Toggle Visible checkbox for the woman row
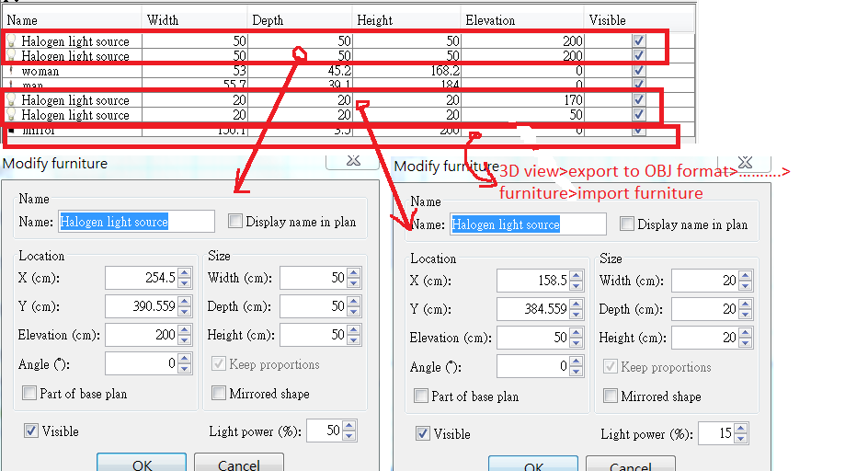Image resolution: width=868 pixels, height=471 pixels. pos(639,71)
